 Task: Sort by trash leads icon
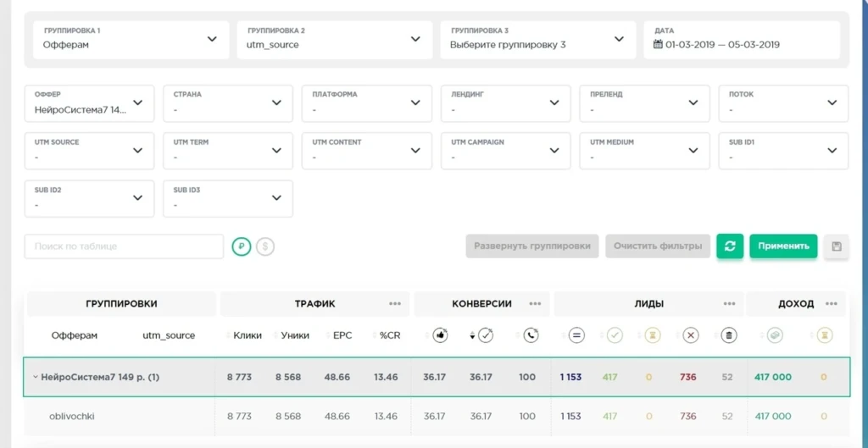click(x=729, y=335)
